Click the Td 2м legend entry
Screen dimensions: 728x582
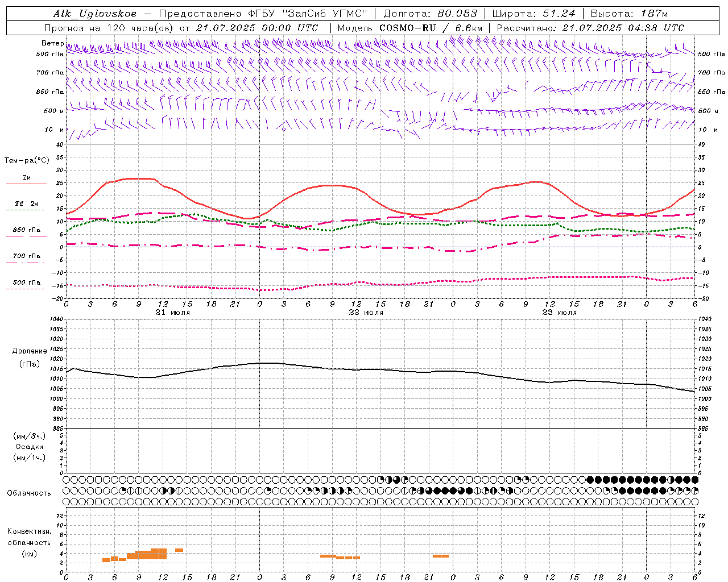pyautogui.click(x=26, y=203)
